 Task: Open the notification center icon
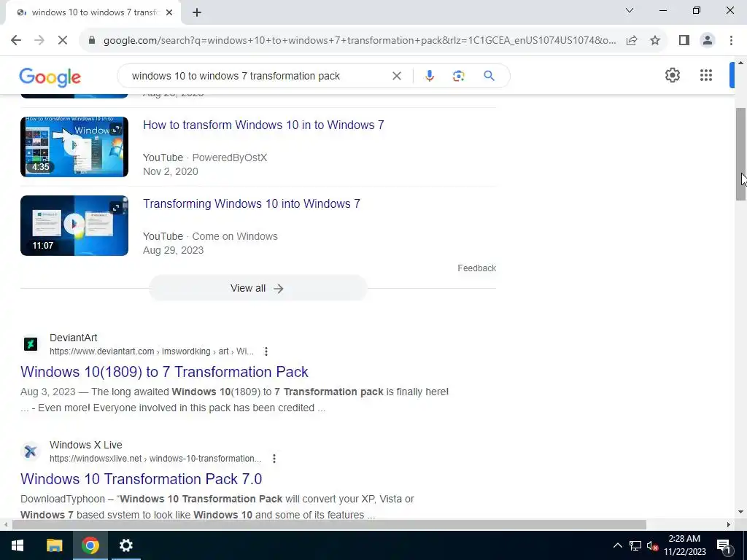pyautogui.click(x=723, y=546)
